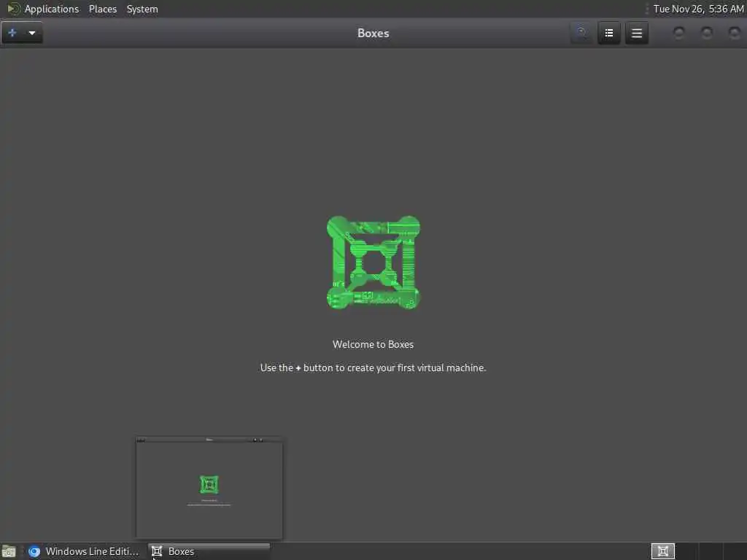Switch to the 'Windows Line Editi...' taskbar window
Viewport: 747px width, 560px height.
pos(83,551)
